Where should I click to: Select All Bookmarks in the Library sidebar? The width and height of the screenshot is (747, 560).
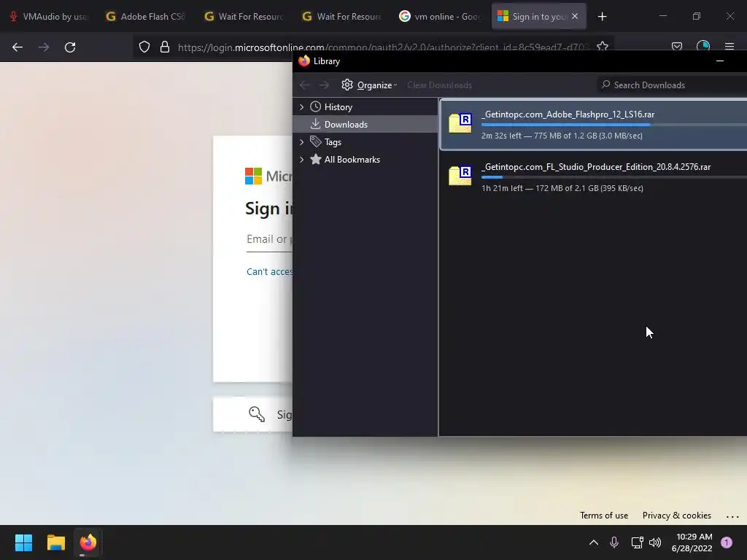[x=352, y=160]
